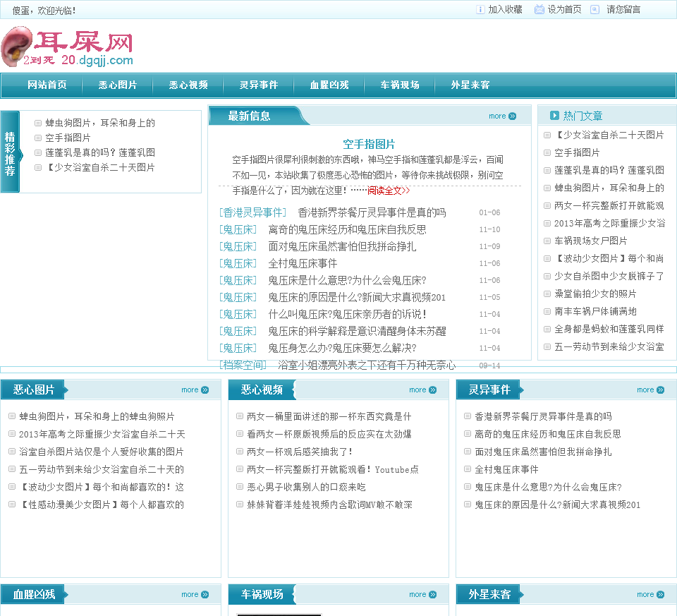Open 澡堂偷拍少女的照片 in 热门文章

(x=595, y=294)
